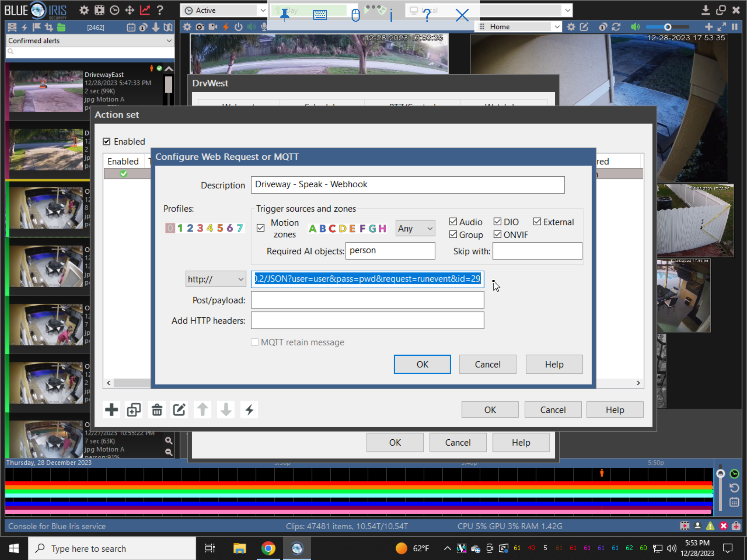Image resolution: width=747 pixels, height=560 pixels.
Task: Take a snapshot with the camera icon
Action: click(x=200, y=27)
